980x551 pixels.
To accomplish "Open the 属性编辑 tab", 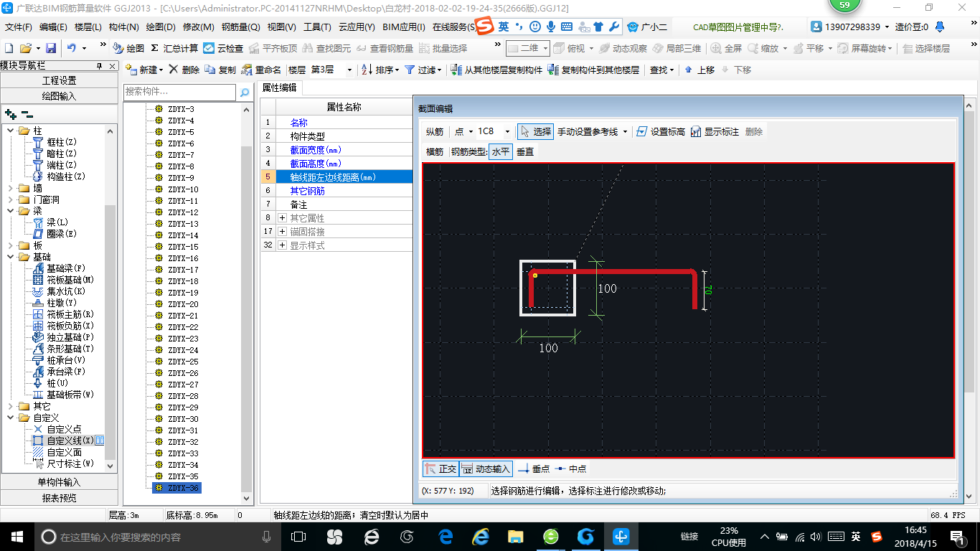I will [x=279, y=88].
